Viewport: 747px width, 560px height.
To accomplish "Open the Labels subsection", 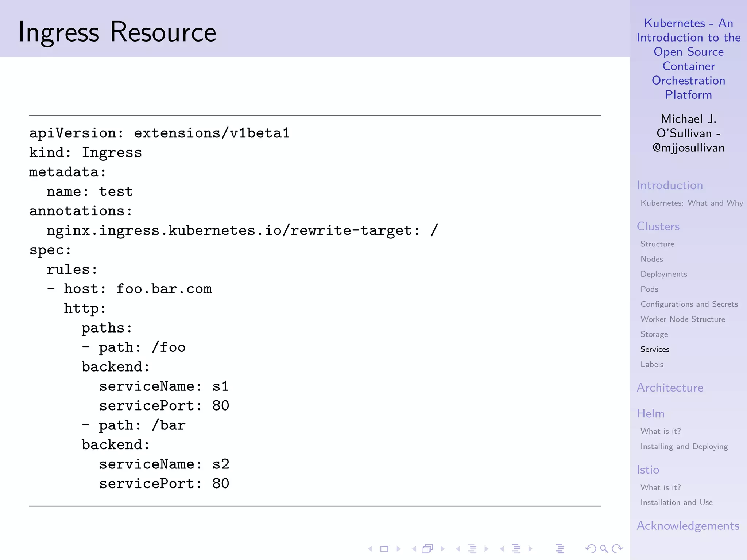I will pyautogui.click(x=652, y=364).
